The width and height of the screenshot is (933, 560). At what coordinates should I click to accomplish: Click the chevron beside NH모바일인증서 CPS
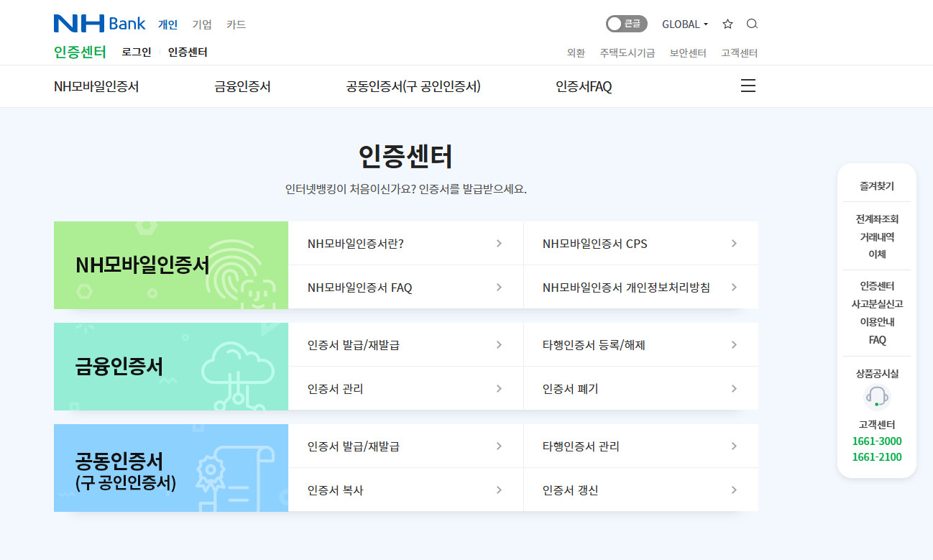[734, 243]
